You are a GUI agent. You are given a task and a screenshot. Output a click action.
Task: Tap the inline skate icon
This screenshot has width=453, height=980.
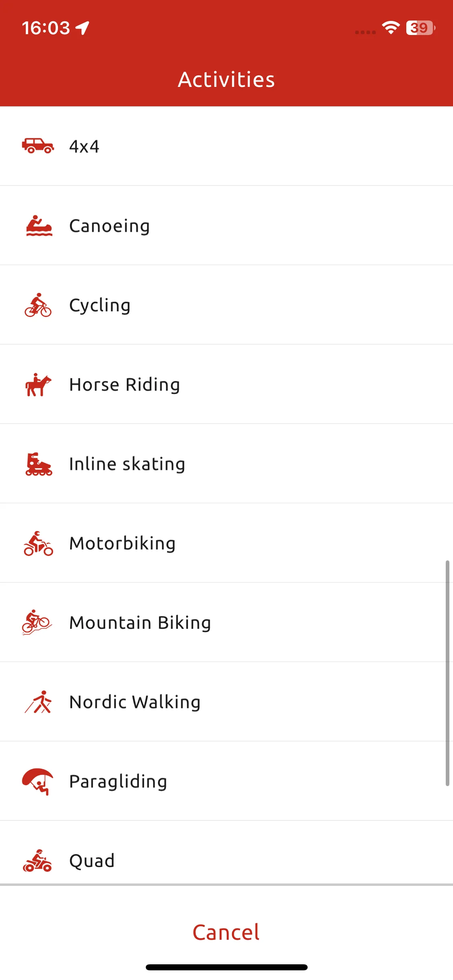39,464
